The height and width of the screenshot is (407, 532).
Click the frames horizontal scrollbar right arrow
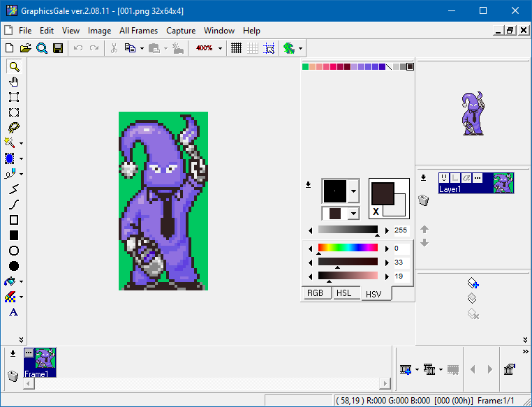pos(385,383)
